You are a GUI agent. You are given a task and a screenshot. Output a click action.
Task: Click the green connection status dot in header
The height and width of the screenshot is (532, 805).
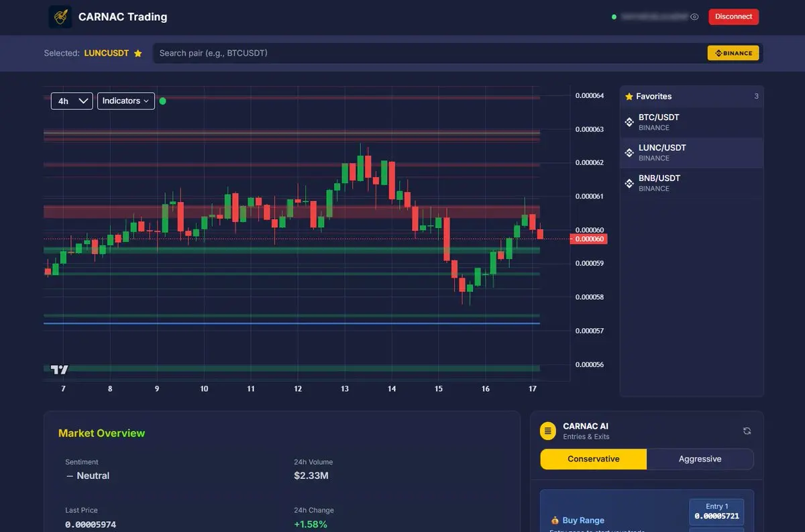pos(614,17)
